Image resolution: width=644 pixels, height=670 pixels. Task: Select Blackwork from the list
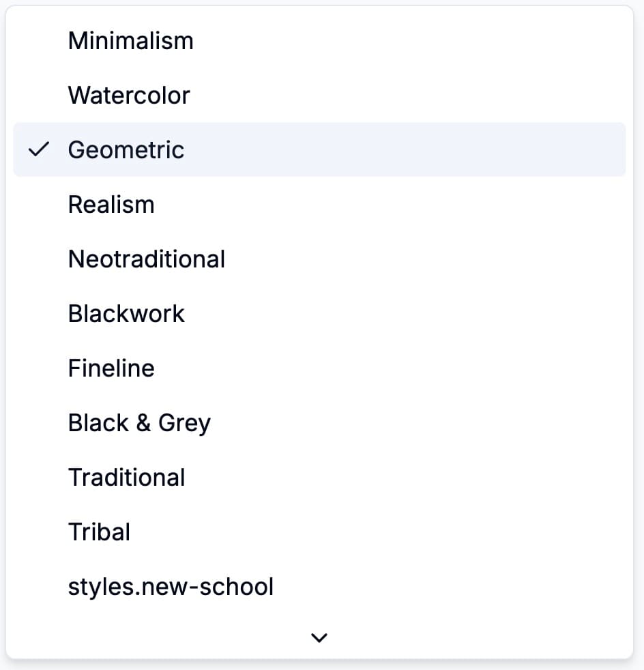pos(126,314)
